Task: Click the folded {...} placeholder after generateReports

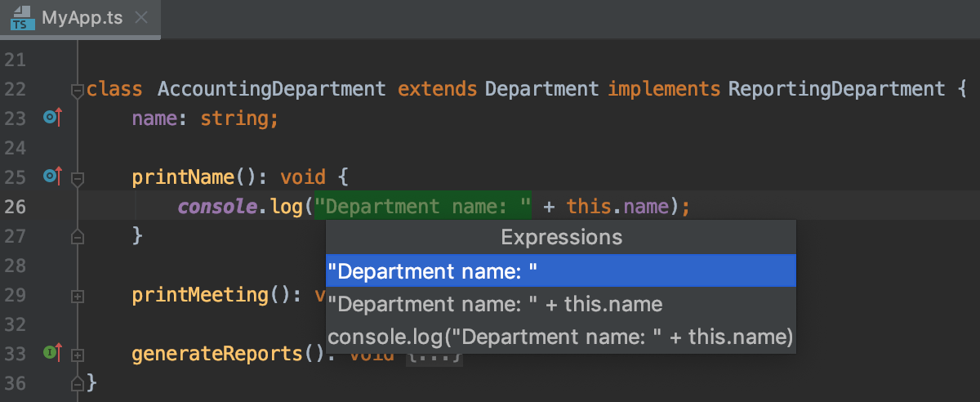Action: (434, 355)
